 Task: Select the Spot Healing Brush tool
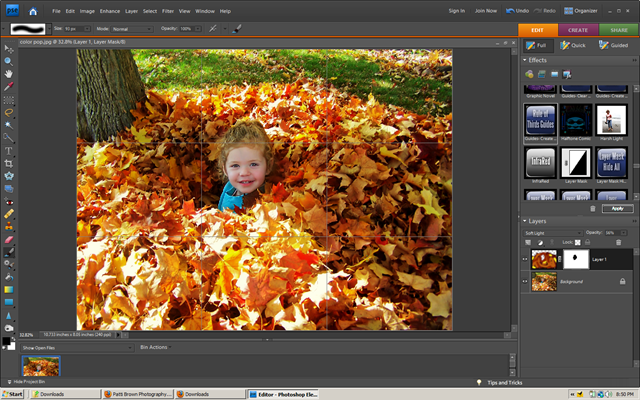pos(9,214)
